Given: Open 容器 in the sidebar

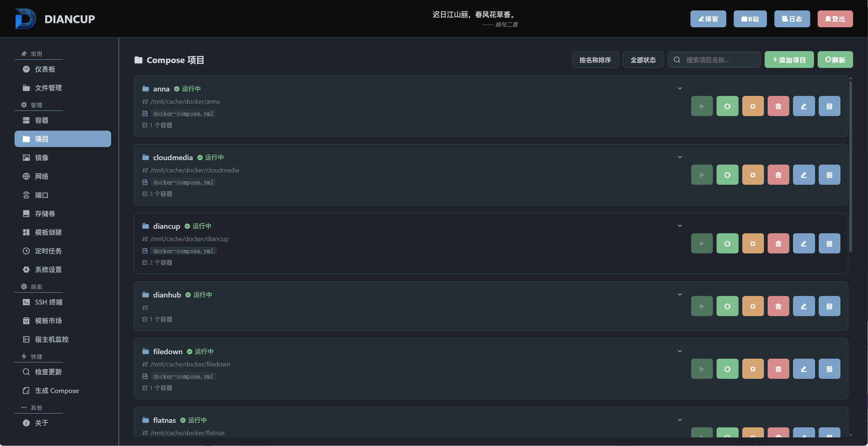Looking at the screenshot, I should tap(41, 121).
